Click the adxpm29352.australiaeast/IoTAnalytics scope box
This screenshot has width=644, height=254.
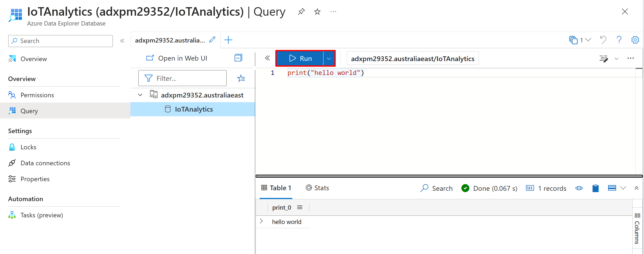[413, 58]
